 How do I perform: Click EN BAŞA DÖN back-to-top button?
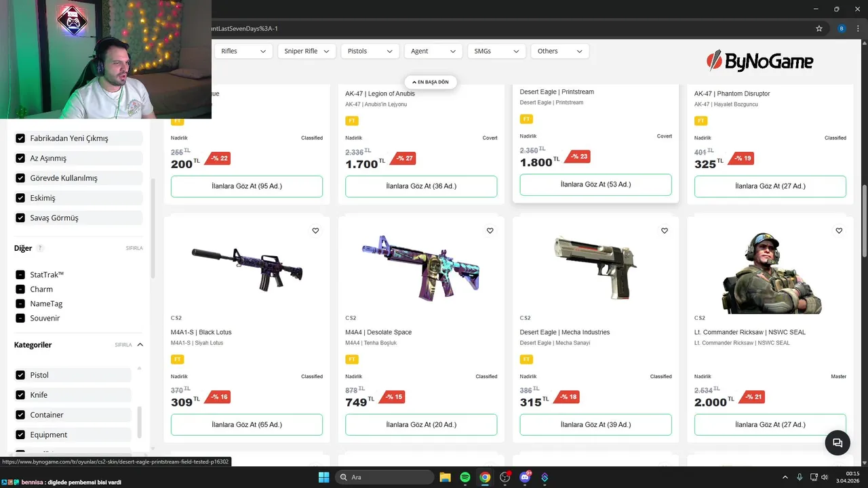pos(431,82)
